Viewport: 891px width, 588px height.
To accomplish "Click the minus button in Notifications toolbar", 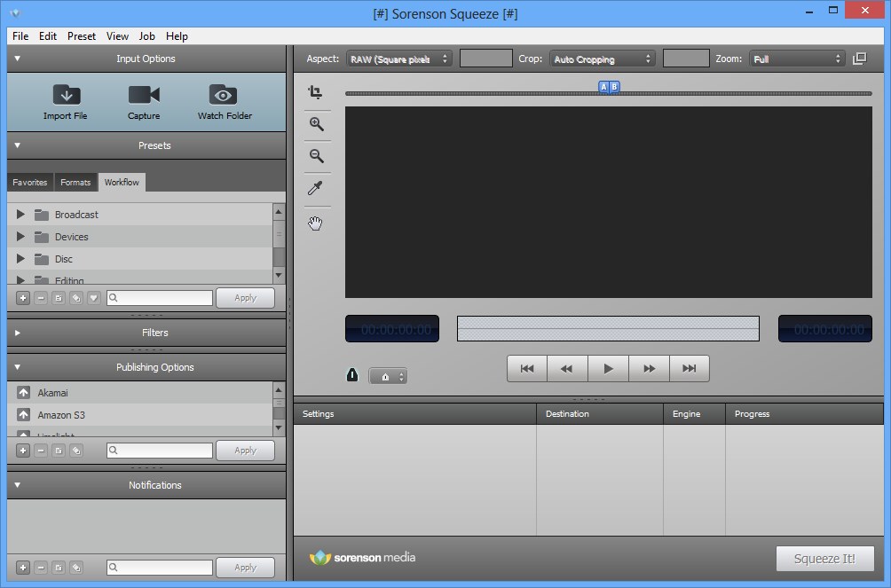I will 41,567.
